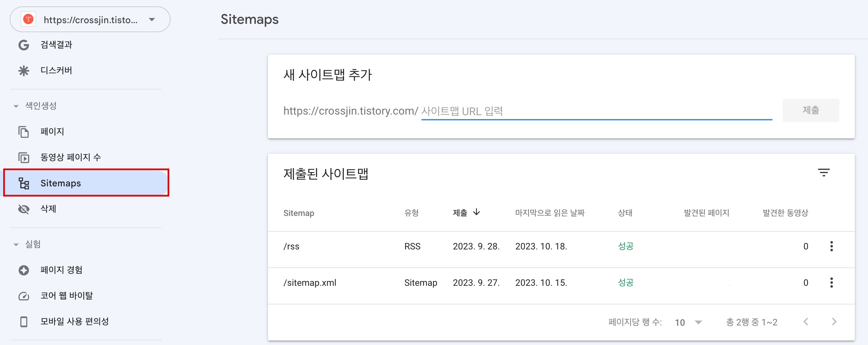Collapse the 실험 section

pos(16,245)
